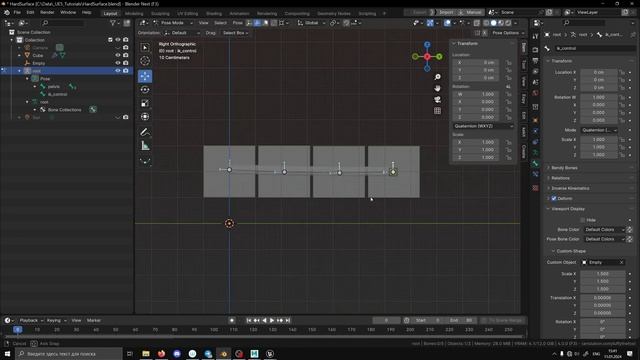This screenshot has width=640, height=360.
Task: Toggle camera view icon in viewport
Action: [x=437, y=100]
